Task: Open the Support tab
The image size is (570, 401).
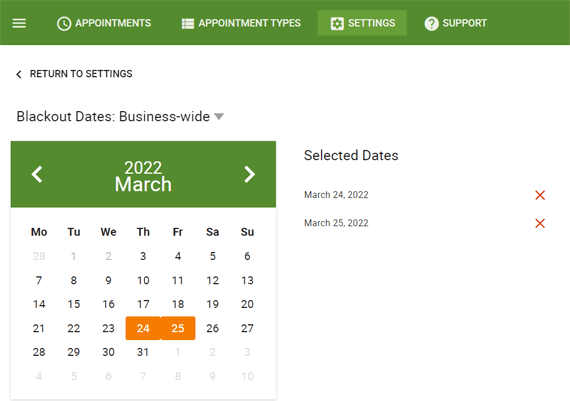Action: pos(455,23)
